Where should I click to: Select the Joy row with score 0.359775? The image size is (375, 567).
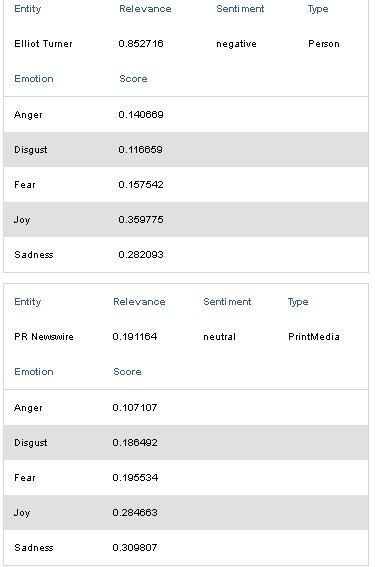click(x=186, y=219)
